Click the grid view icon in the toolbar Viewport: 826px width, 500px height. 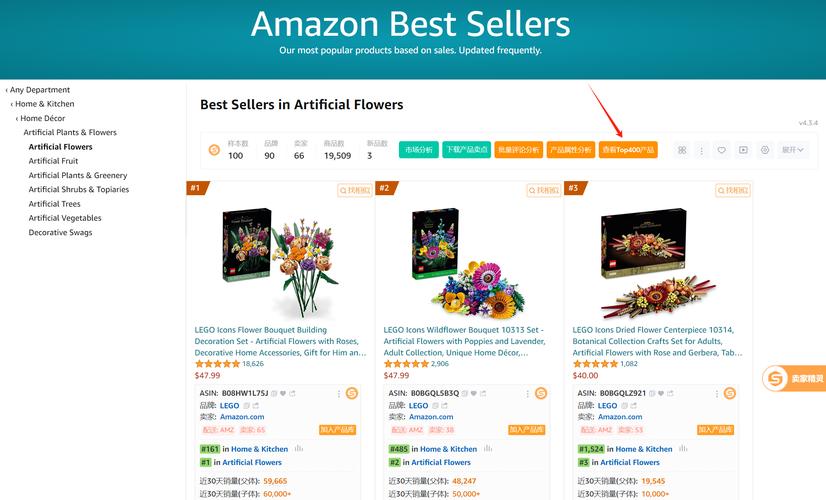tap(682, 150)
